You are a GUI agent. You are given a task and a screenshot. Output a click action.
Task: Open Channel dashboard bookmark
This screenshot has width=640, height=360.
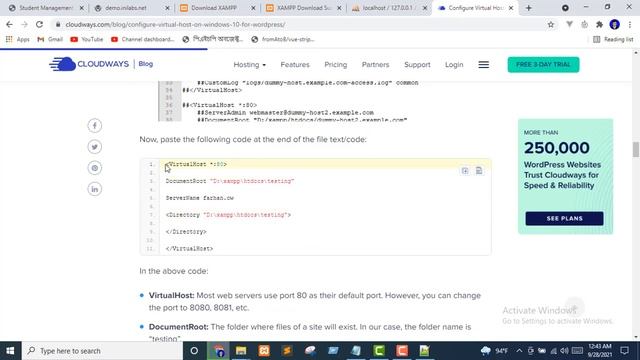tap(143, 39)
